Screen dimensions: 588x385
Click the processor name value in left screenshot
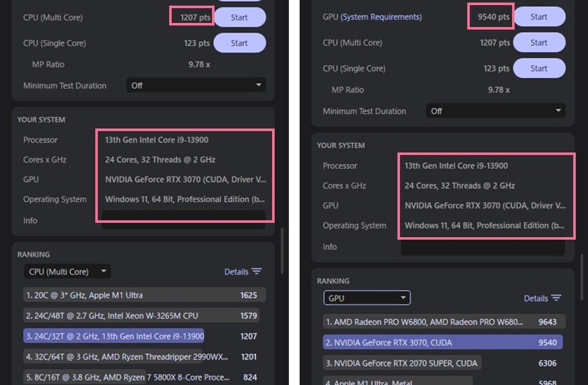click(x=157, y=140)
